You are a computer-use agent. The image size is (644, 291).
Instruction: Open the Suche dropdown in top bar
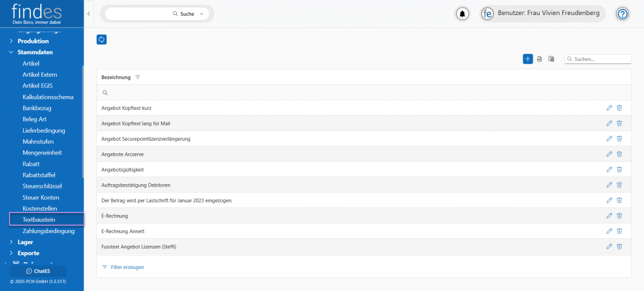201,14
